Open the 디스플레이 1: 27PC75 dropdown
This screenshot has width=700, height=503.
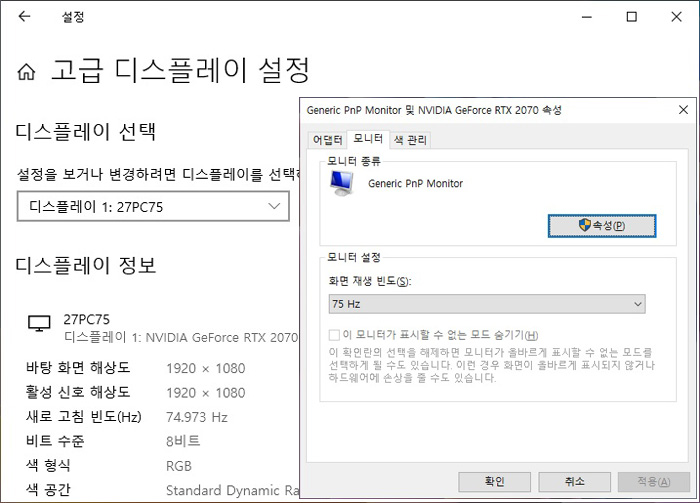(x=153, y=206)
